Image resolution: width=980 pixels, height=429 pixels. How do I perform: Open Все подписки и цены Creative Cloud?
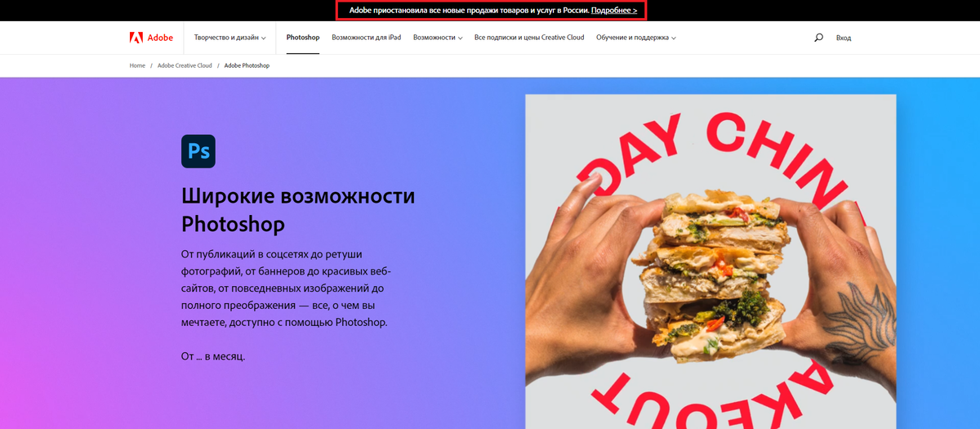point(529,38)
